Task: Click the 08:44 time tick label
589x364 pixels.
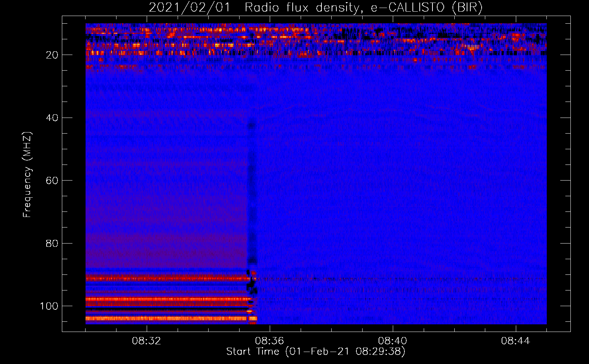Action: click(x=515, y=341)
